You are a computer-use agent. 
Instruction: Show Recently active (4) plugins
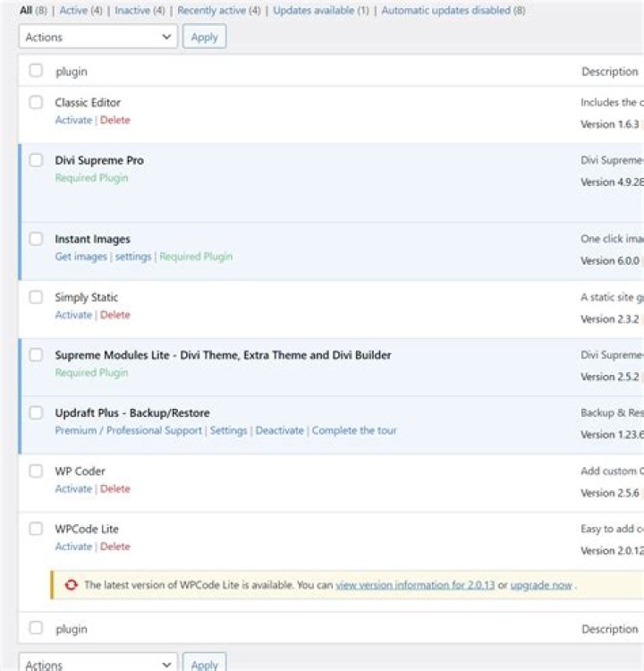[218, 10]
